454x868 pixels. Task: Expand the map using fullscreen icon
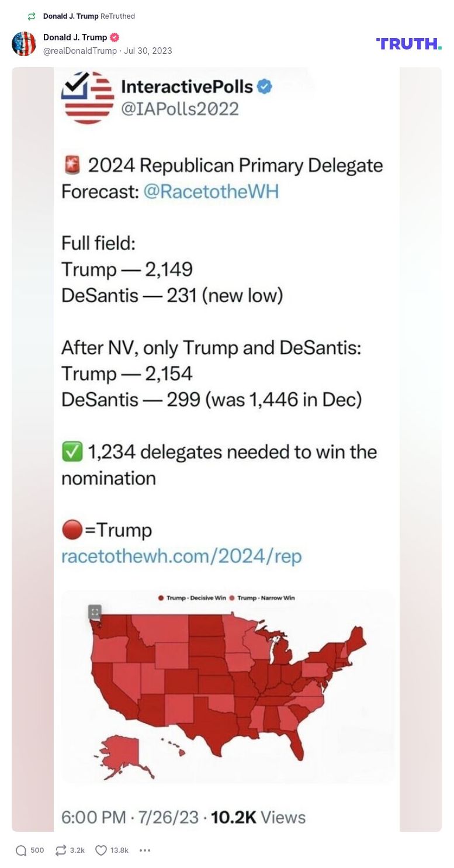pyautogui.click(x=95, y=612)
